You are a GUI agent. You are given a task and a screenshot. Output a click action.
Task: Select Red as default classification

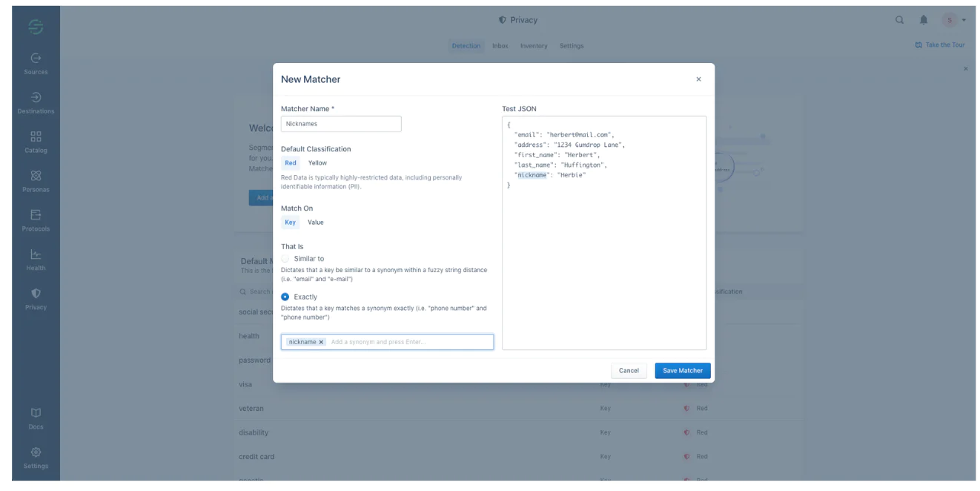pyautogui.click(x=289, y=162)
